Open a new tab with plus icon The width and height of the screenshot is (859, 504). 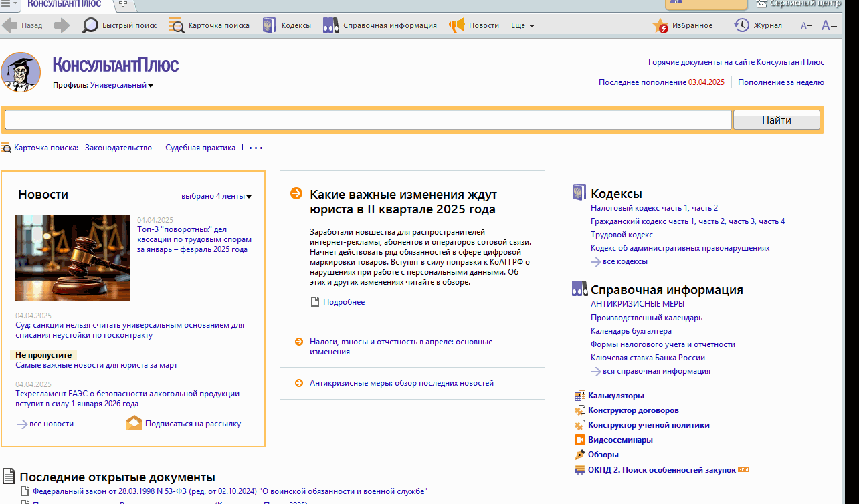pyautogui.click(x=123, y=4)
